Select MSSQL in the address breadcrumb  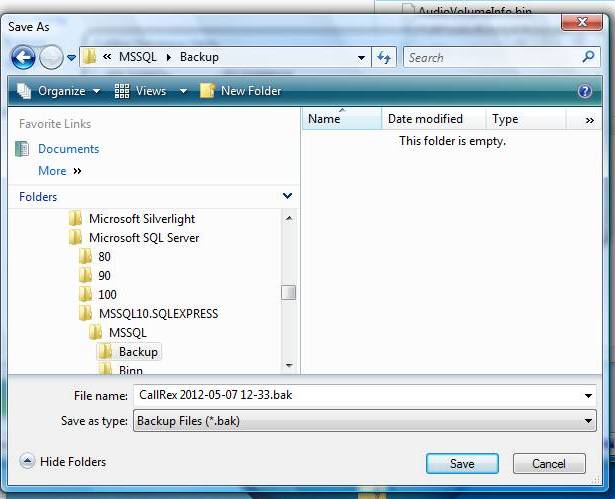[x=137, y=57]
